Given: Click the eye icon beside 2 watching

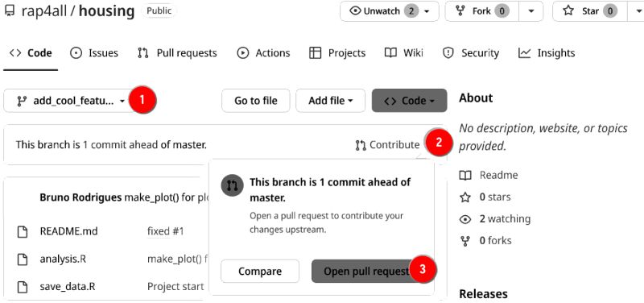Looking at the screenshot, I should (x=465, y=219).
